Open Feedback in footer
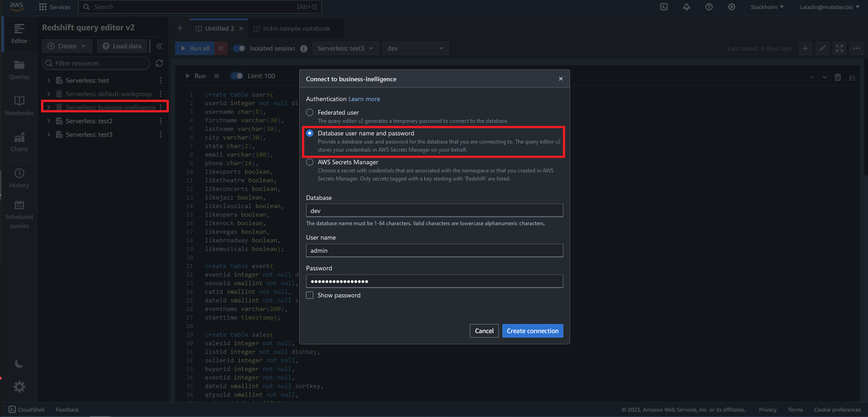This screenshot has width=868, height=417. (x=67, y=410)
